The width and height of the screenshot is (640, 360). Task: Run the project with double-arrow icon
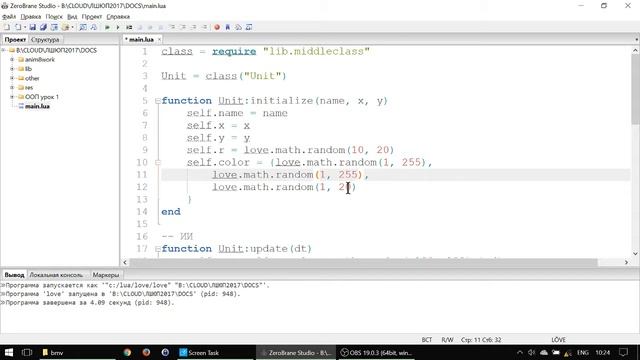pos(107,27)
